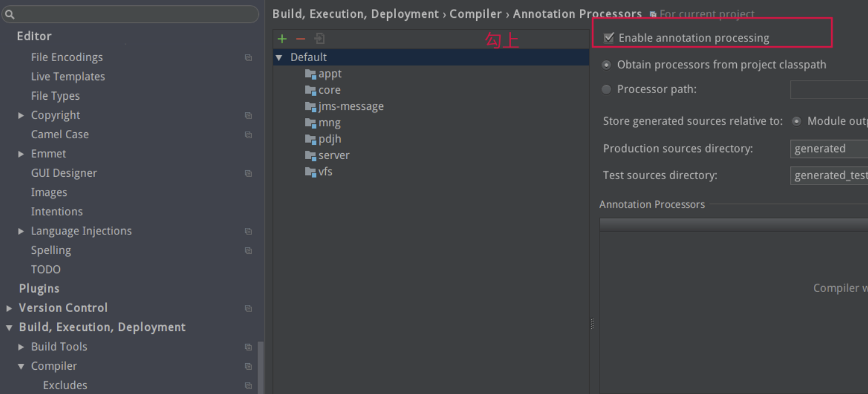The image size is (868, 394).
Task: Select the server module folder icon
Action: tap(311, 155)
